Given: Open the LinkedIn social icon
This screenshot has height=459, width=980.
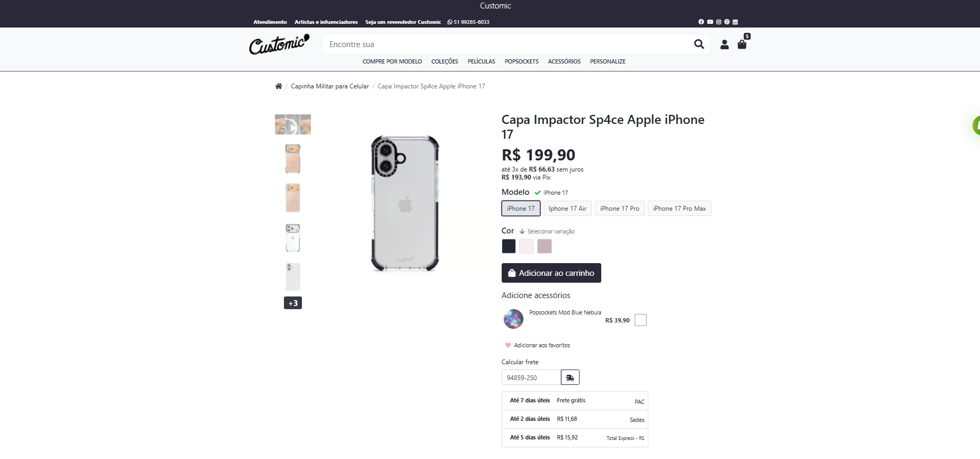Looking at the screenshot, I should pos(735,22).
